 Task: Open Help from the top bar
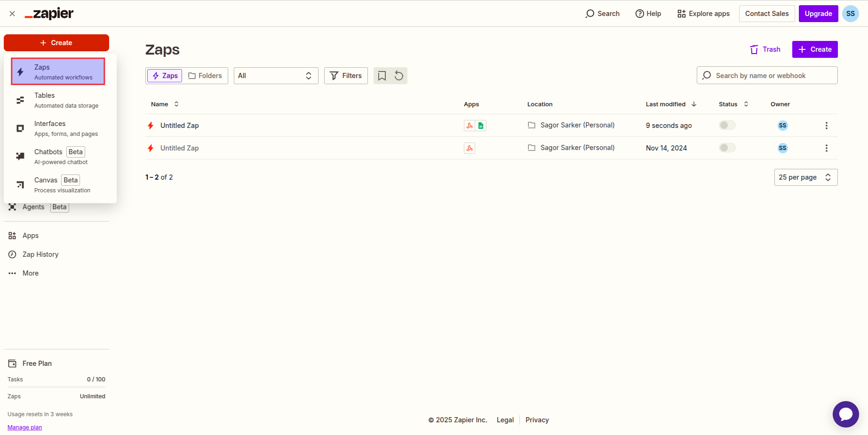pos(648,14)
